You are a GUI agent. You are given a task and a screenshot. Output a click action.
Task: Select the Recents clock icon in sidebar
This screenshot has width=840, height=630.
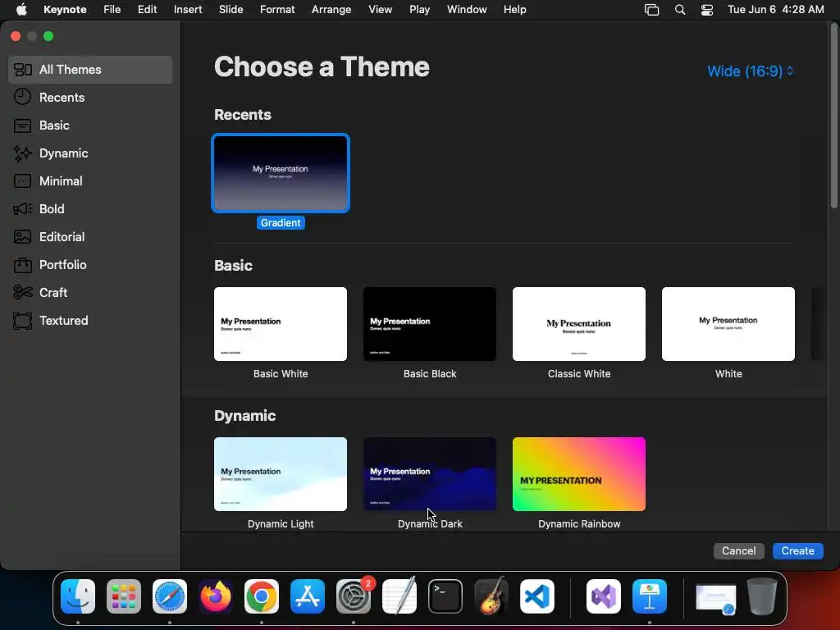pyautogui.click(x=22, y=97)
